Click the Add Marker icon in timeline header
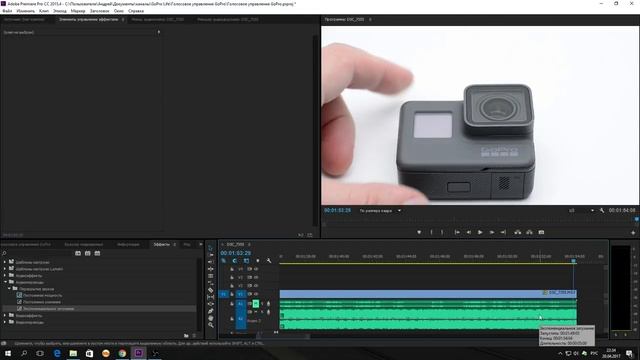Screen dimensions: 640x360 (x=258, y=260)
